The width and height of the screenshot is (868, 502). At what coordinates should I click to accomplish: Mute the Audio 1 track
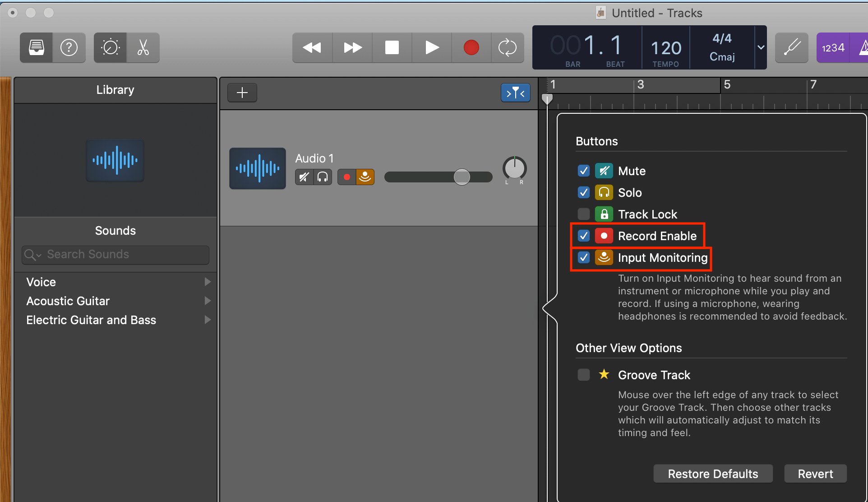click(304, 177)
